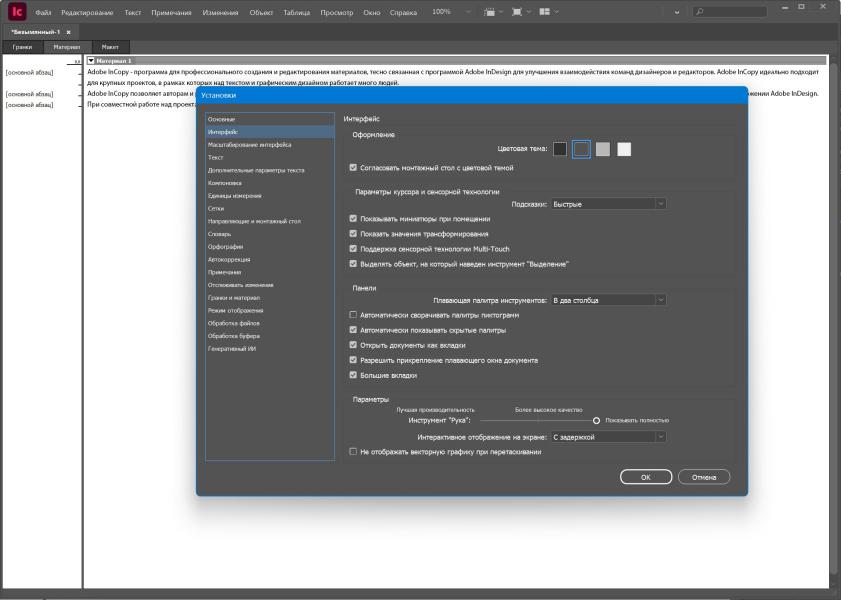Open the Таблица menu
Viewport: 841px width, 600px height.
point(296,12)
